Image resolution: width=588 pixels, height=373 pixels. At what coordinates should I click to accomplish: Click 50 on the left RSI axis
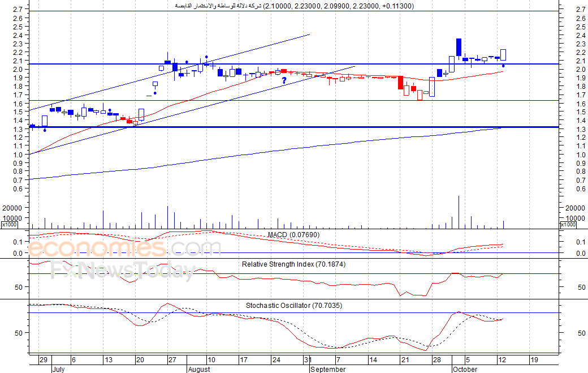pyautogui.click(x=19, y=287)
